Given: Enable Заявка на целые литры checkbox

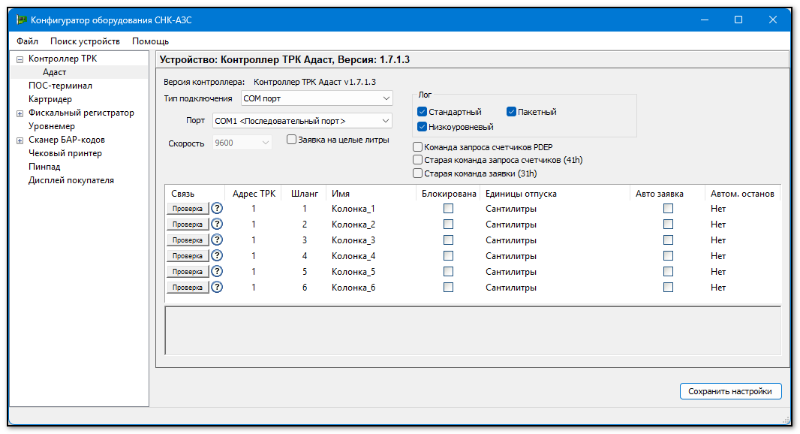Looking at the screenshot, I should 291,140.
